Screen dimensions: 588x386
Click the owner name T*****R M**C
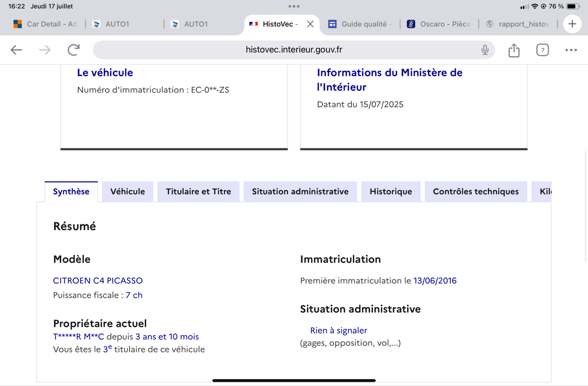[x=79, y=337]
